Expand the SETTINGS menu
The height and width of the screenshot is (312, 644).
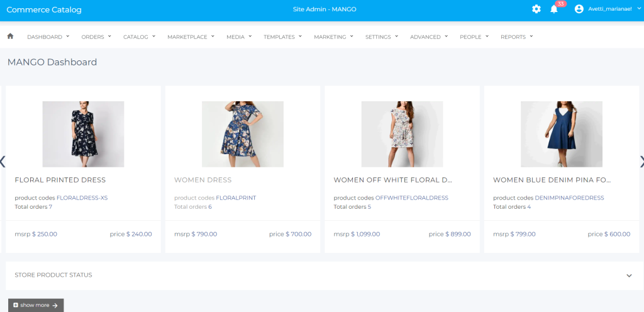click(x=382, y=37)
